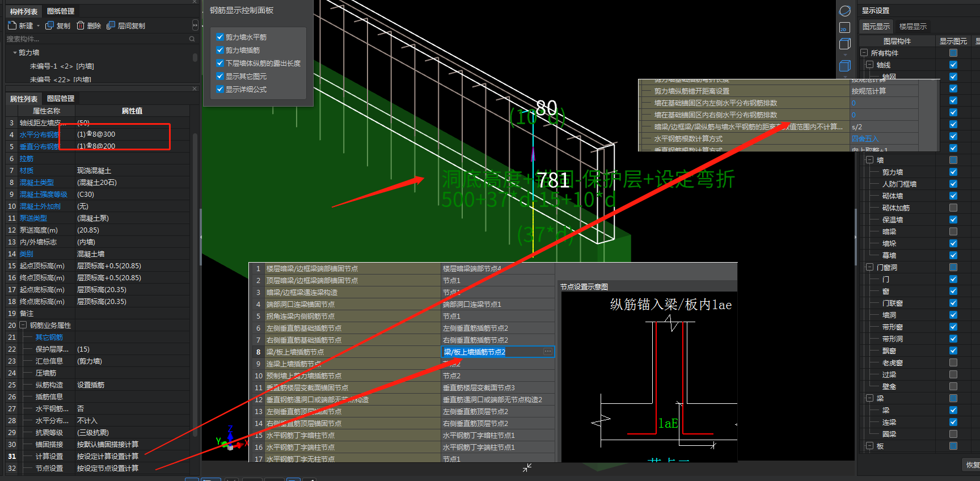Open the small arrow below wireframe cube icon
The width and height of the screenshot is (980, 481).
(x=845, y=54)
